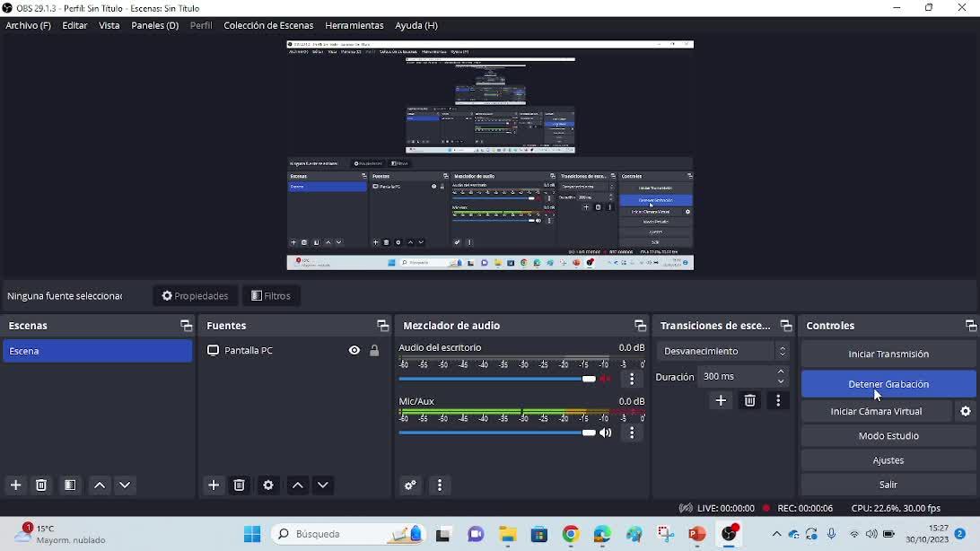Screen dimensions: 980x551
Task: Add a new source in Fuentes
Action: (214, 485)
